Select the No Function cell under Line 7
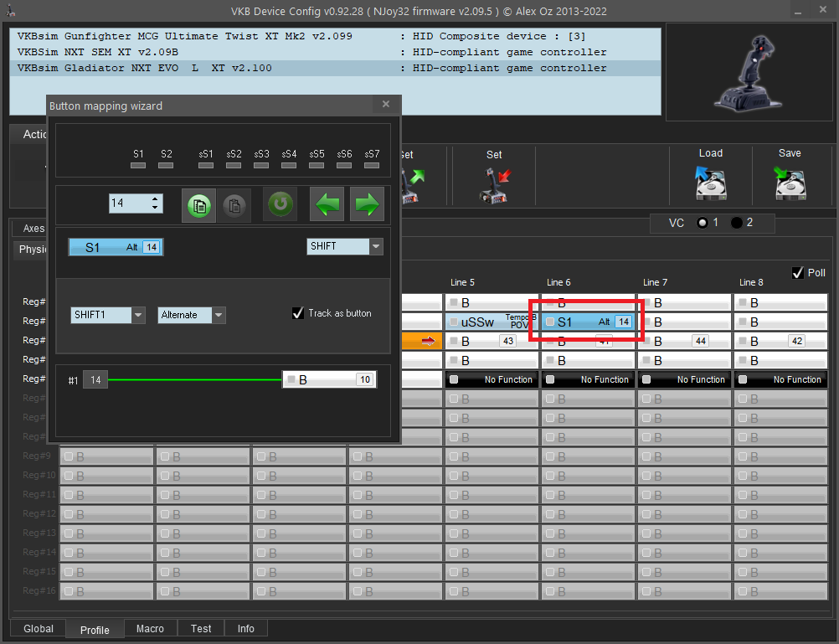The width and height of the screenshot is (839, 644). point(684,379)
